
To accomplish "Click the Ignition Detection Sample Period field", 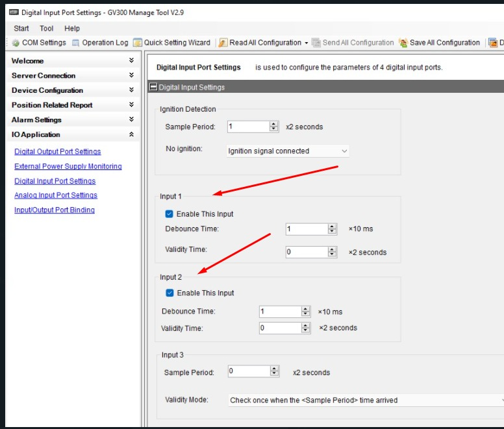I will click(248, 127).
